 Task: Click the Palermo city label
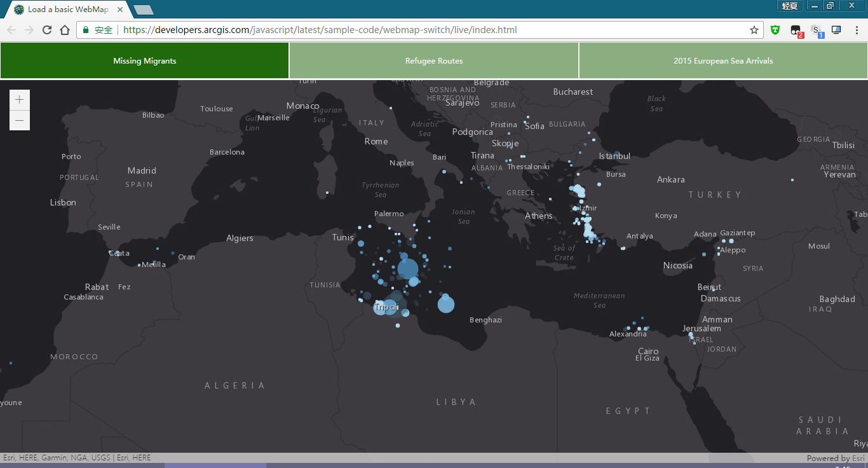(x=389, y=214)
